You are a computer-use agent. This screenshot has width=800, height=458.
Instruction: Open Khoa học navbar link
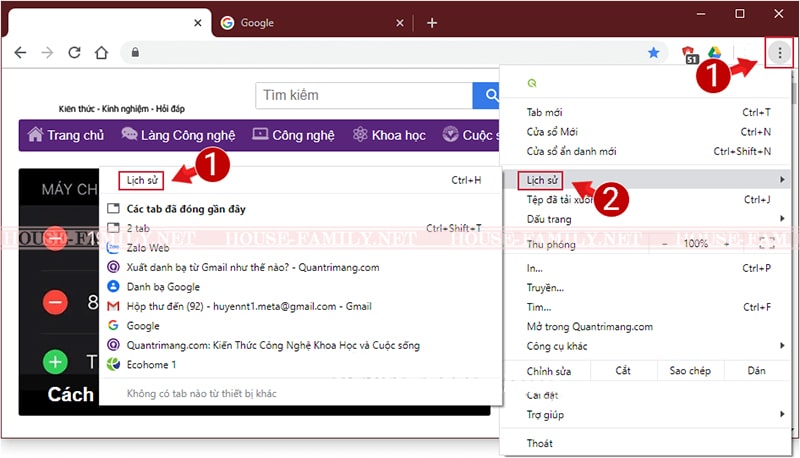point(389,135)
